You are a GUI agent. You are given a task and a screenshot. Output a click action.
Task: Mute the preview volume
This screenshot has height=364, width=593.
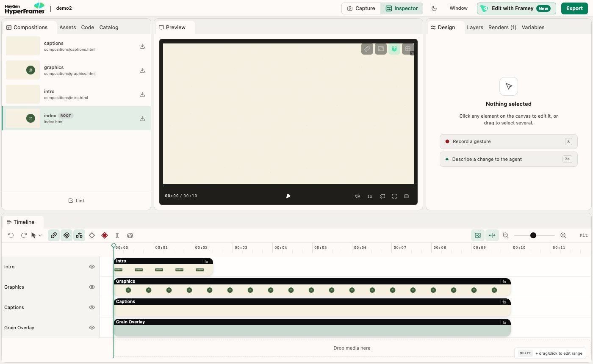pos(357,196)
